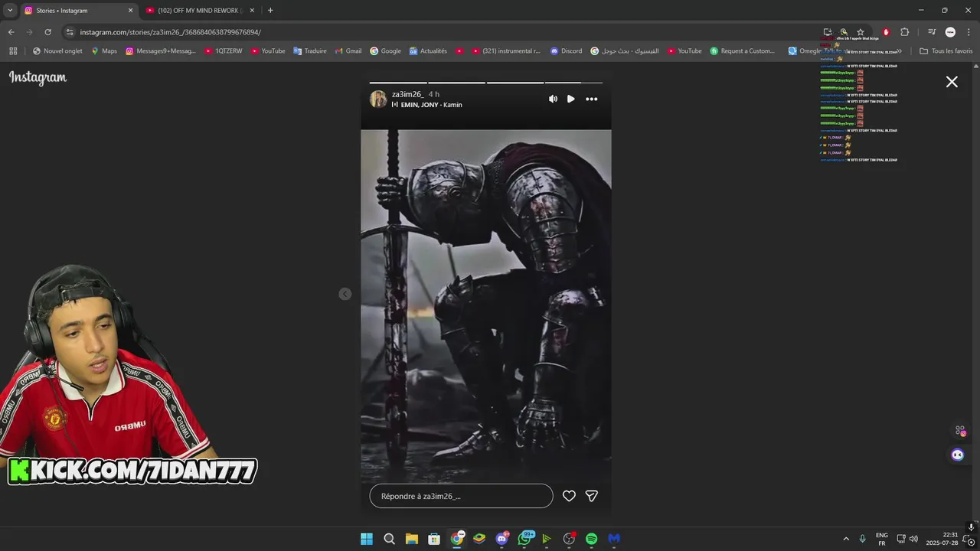
Task: Click the purple floating widget at right edge
Action: (x=958, y=455)
